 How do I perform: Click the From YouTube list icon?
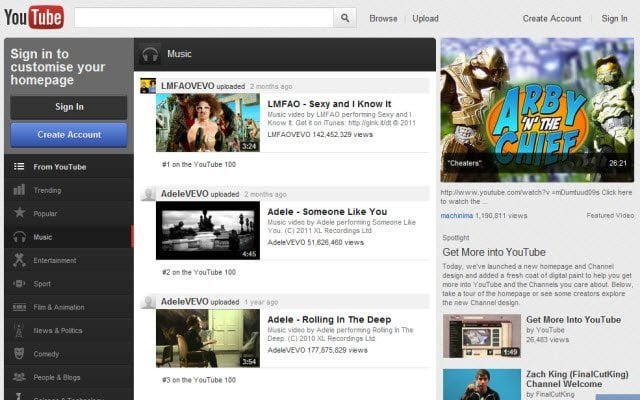[x=19, y=167]
